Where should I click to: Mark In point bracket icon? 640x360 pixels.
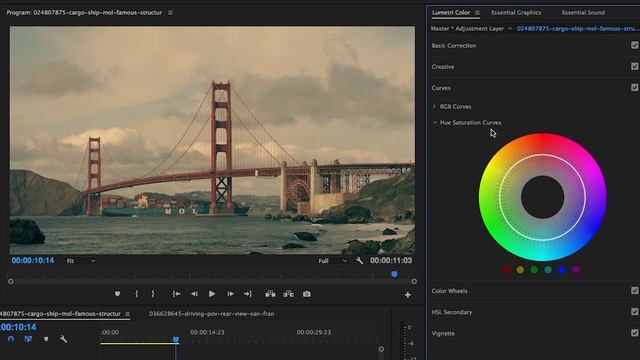coord(136,294)
